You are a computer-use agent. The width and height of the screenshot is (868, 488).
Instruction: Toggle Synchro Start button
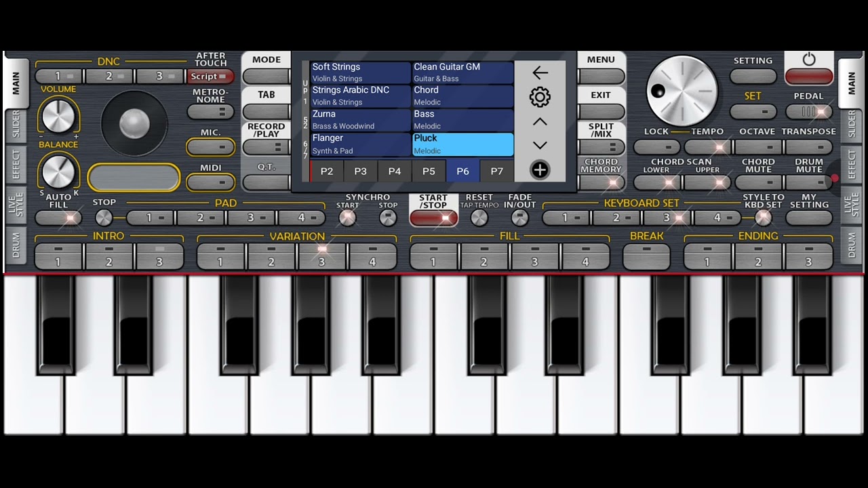pos(347,218)
